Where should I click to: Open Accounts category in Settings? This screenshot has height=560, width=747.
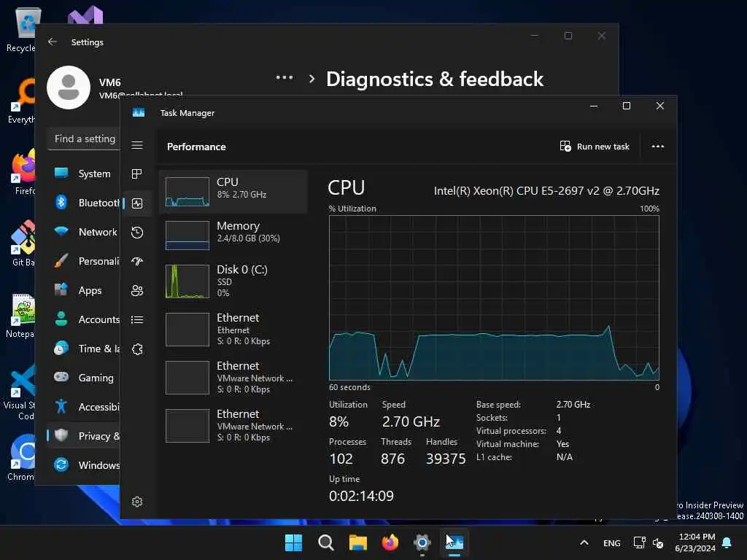click(x=83, y=319)
